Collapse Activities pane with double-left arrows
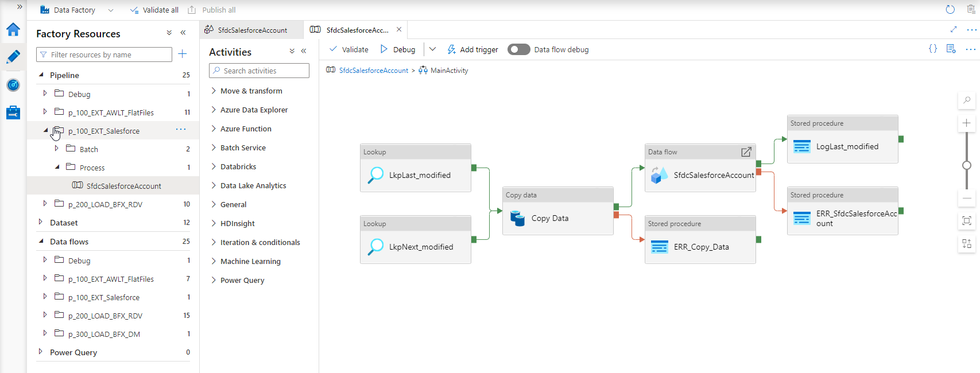980x373 pixels. (304, 51)
